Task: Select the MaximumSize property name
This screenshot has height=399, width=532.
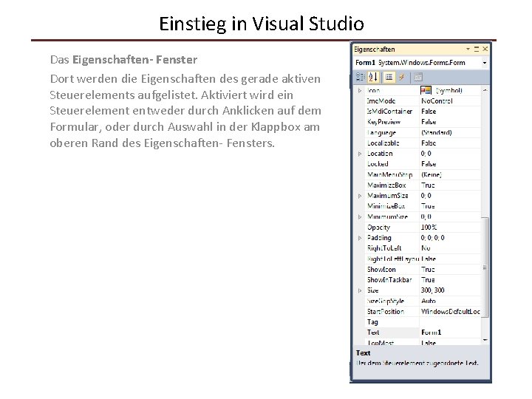Action: [x=387, y=196]
